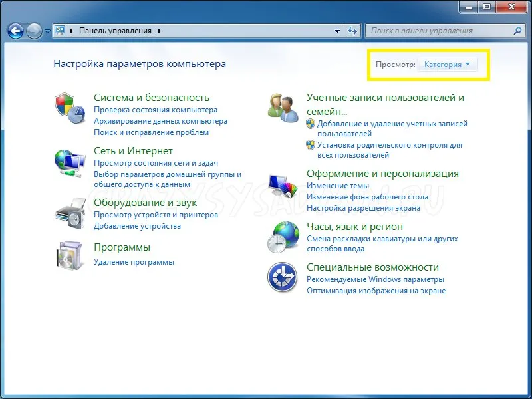532x399 pixels.
Task: Open Сеть и Интернет category
Action: click(x=133, y=151)
